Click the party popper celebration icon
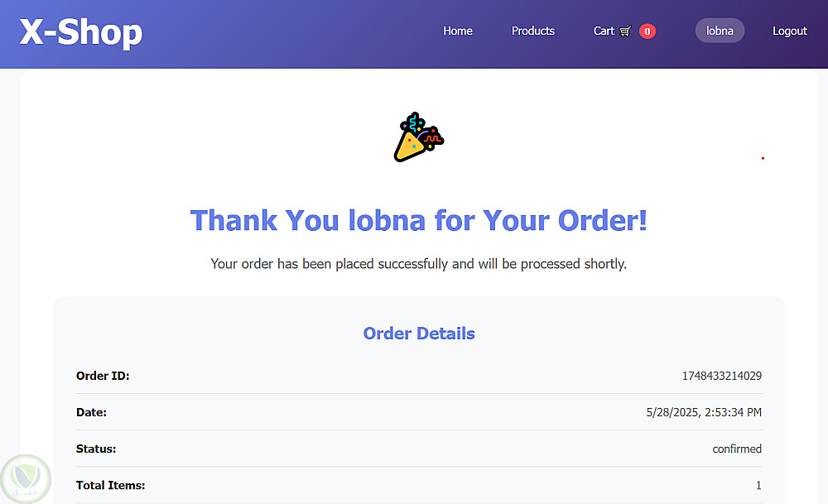 [x=419, y=137]
